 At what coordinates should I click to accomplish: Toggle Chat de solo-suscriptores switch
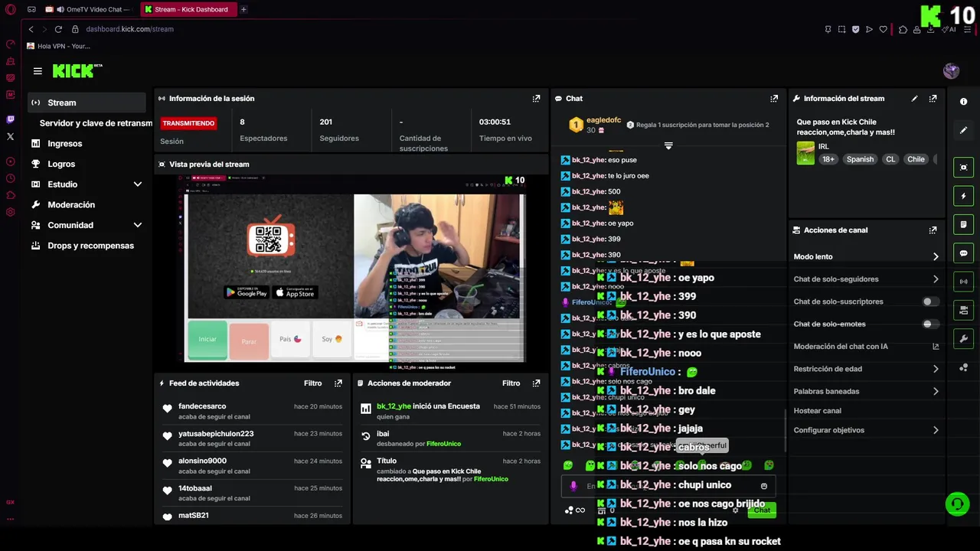point(930,302)
